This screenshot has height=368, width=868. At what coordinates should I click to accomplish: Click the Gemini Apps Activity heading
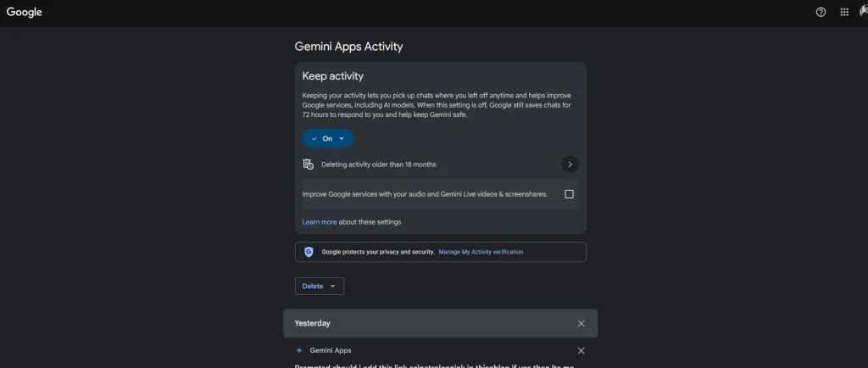(x=348, y=47)
